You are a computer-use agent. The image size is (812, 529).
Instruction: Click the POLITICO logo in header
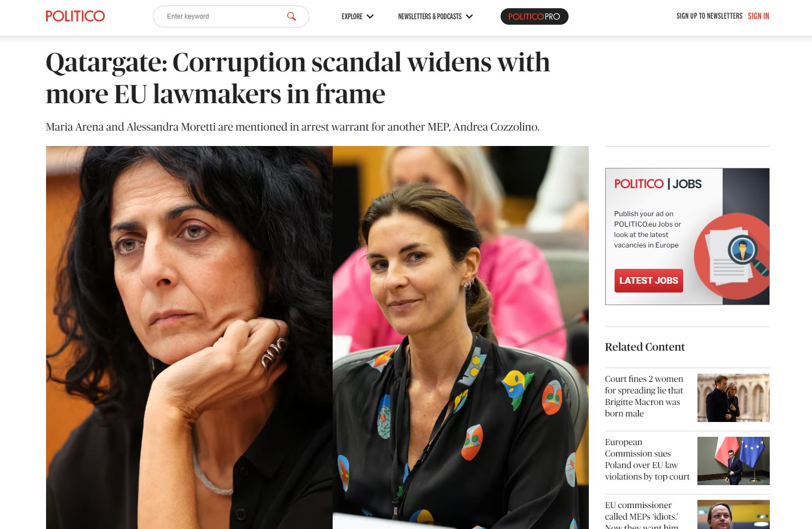pos(75,16)
